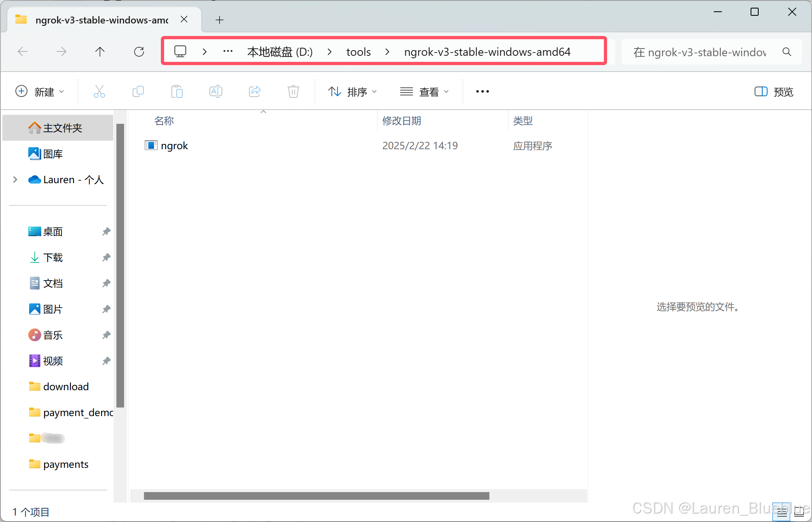Screen dimensions: 812x522
Task: Click the search box for ngrok folder
Action: point(699,52)
